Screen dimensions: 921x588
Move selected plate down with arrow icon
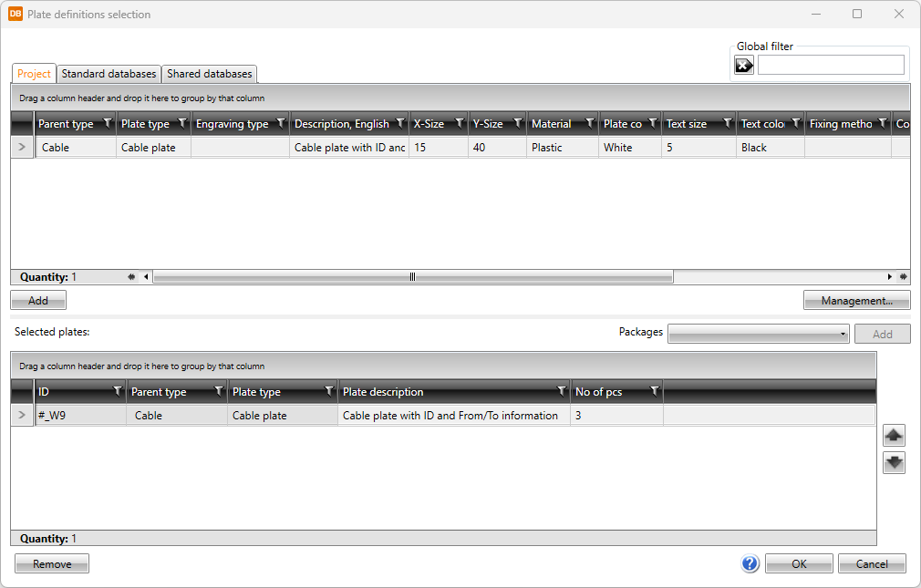click(894, 463)
